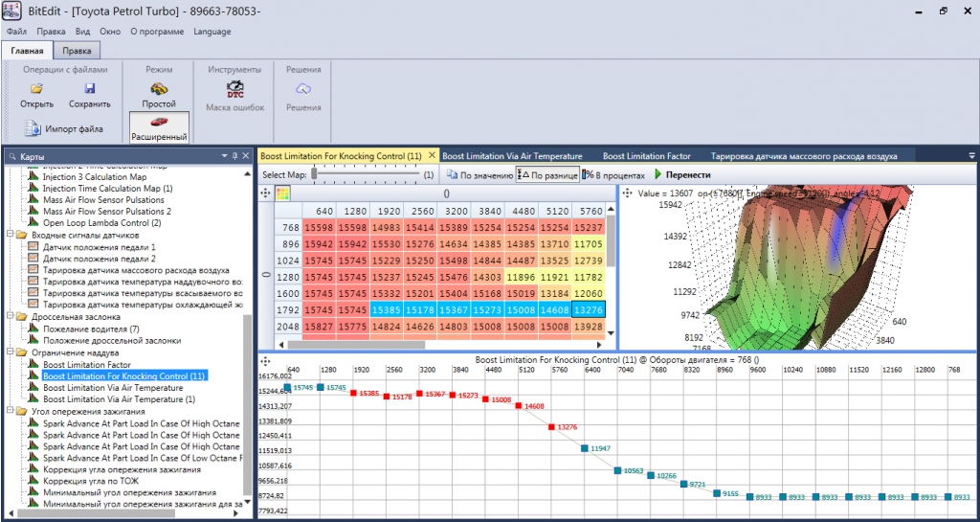This screenshot has height=522, width=980.
Task: Click table horizontal scrollbar right arrow
Action: 600,345
